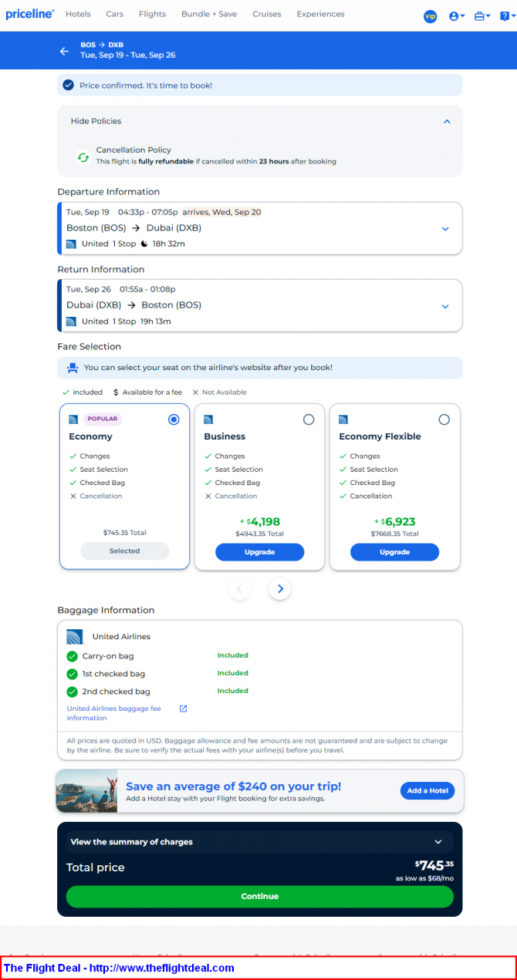Click the 2nd checked bag green check icon
The width and height of the screenshot is (517, 980).
(72, 692)
